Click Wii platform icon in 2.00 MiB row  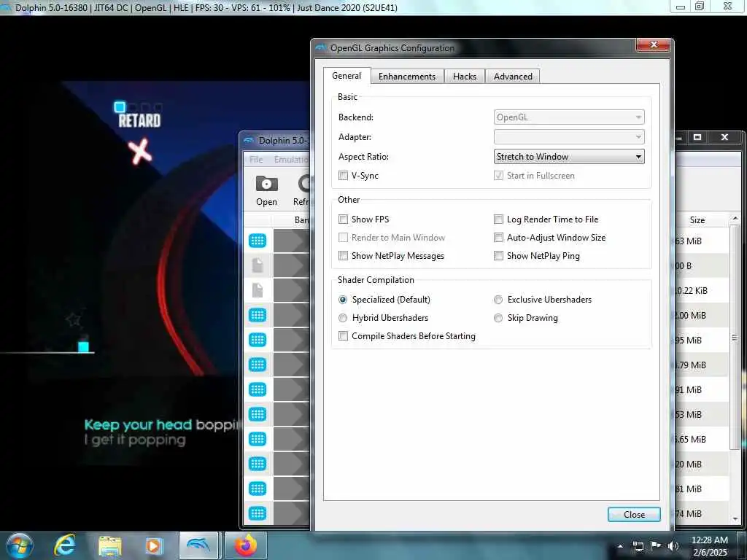click(x=258, y=315)
